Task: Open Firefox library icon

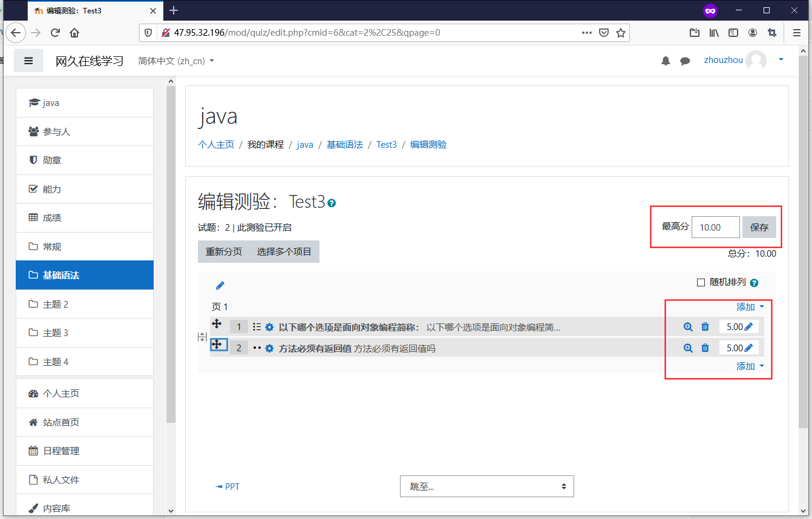Action: pyautogui.click(x=714, y=33)
